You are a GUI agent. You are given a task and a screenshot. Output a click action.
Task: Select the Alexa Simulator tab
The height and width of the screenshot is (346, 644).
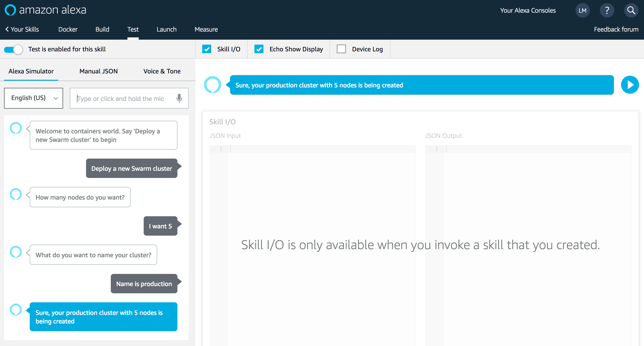(x=31, y=71)
